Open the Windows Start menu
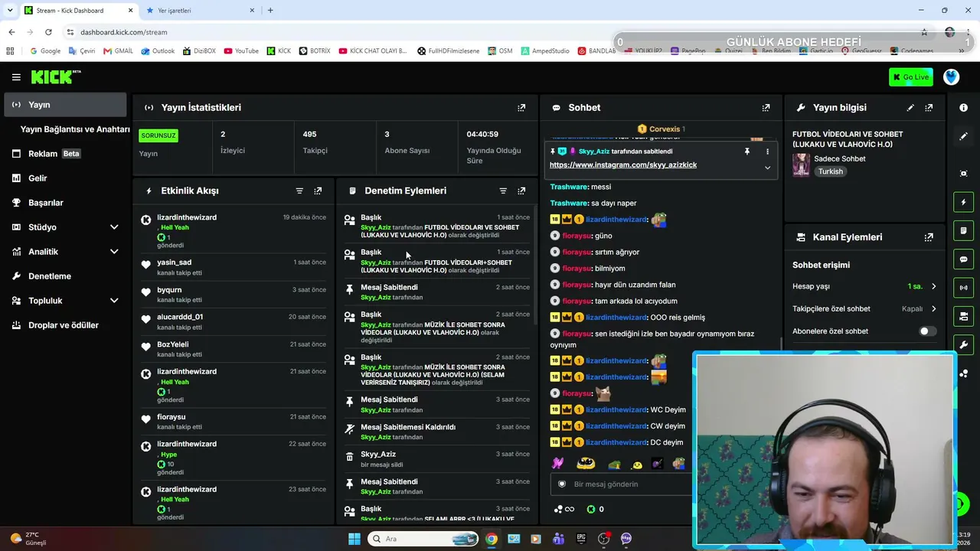Screen dimensions: 980x551 click(x=354, y=539)
